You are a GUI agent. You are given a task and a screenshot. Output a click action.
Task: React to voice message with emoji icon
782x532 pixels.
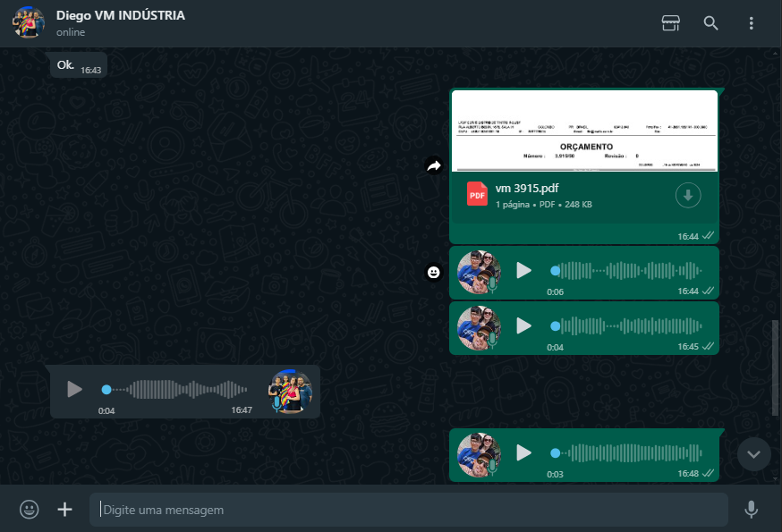[x=434, y=272]
